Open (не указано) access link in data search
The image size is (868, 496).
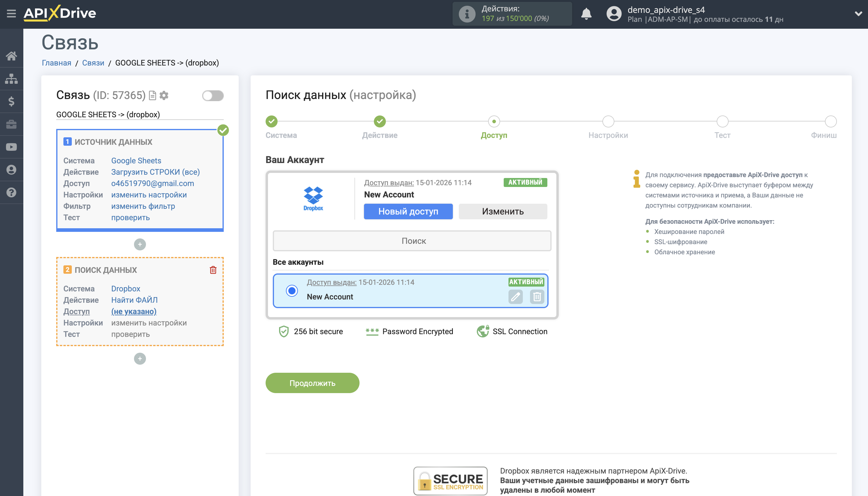coord(134,311)
